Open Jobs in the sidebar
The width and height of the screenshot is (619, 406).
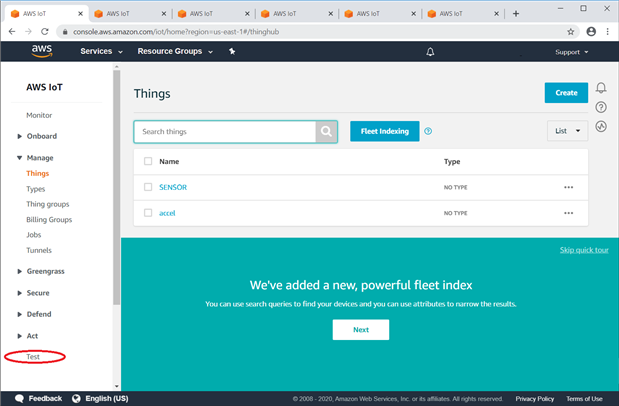[34, 235]
